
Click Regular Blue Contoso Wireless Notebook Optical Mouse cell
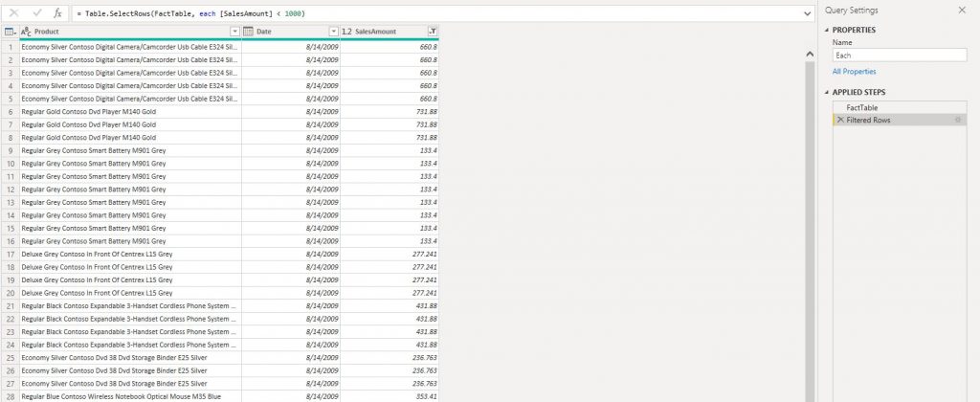[130, 396]
